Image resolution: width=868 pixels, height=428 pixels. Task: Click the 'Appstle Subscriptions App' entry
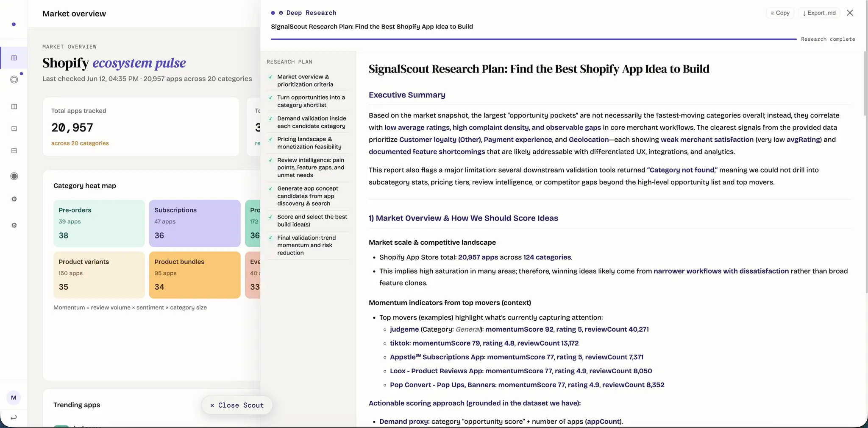(517, 357)
